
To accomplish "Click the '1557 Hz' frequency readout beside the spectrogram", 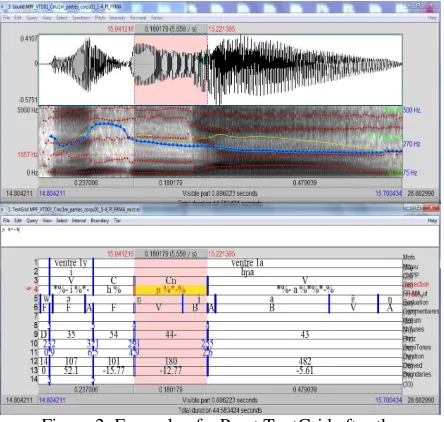I will click(28, 155).
